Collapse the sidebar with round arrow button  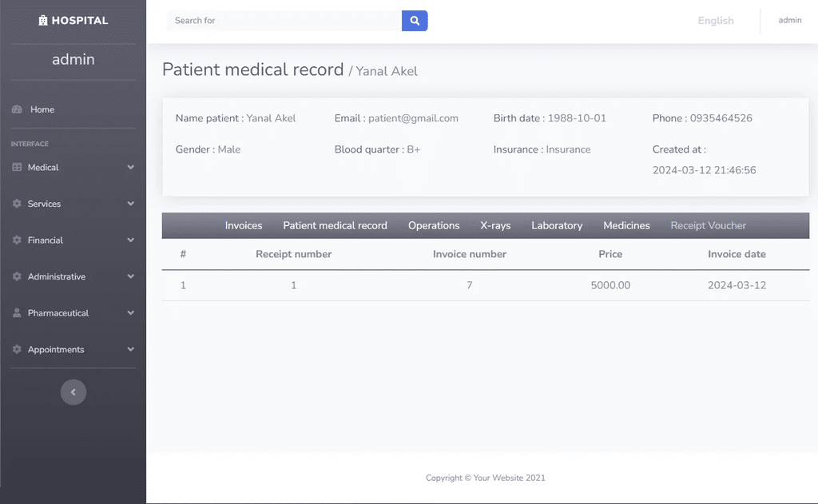click(73, 392)
